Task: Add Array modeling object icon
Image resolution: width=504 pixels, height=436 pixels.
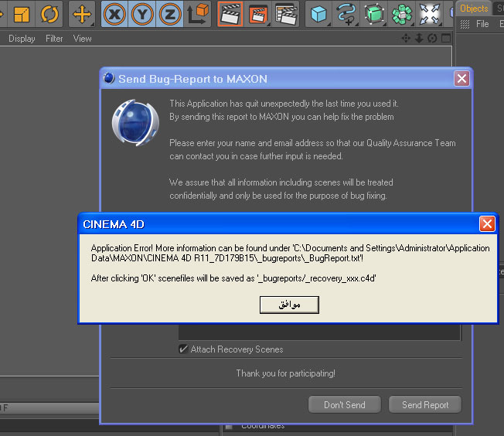Action: [402, 15]
